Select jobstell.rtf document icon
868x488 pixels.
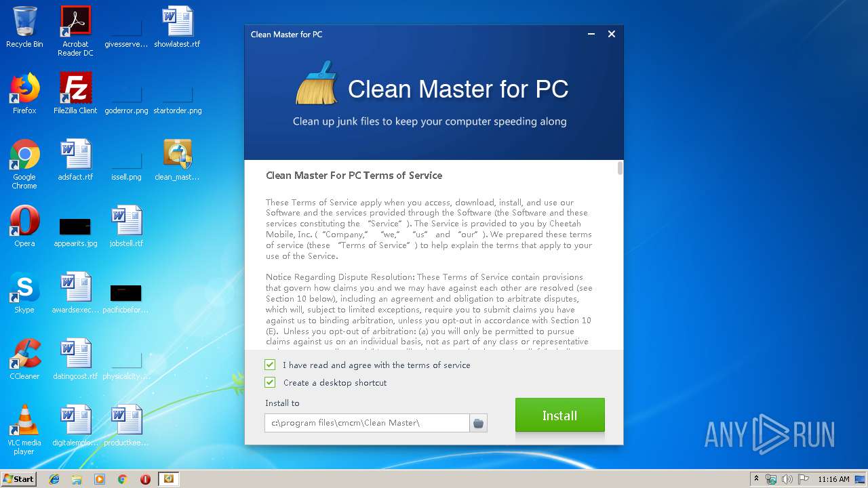coord(126,227)
